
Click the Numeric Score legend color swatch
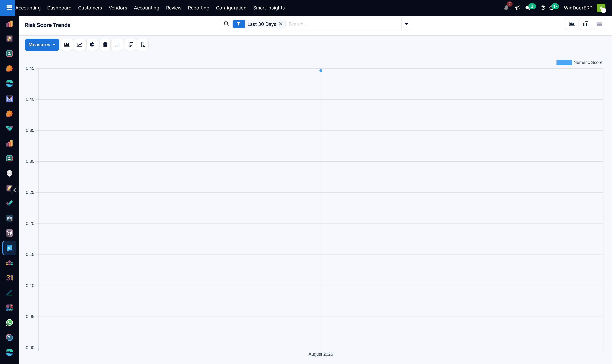click(564, 63)
